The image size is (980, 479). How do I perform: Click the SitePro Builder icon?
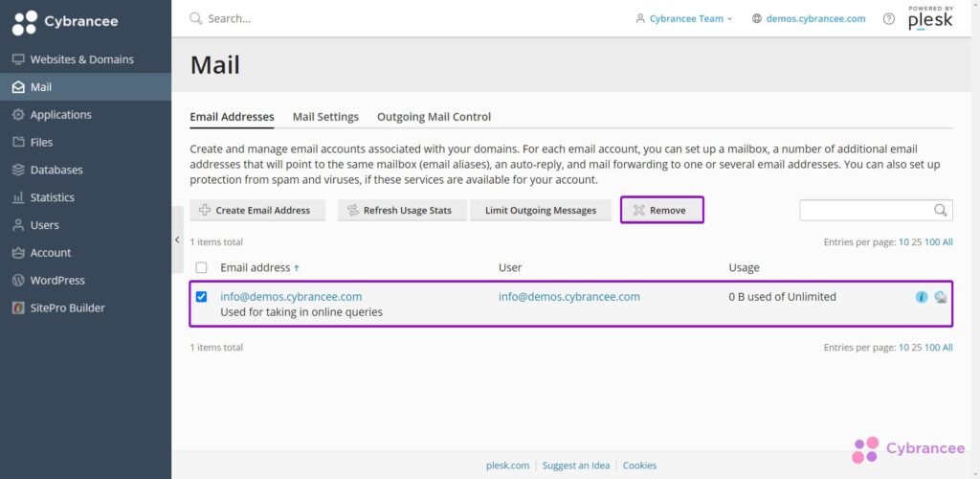[x=18, y=308]
